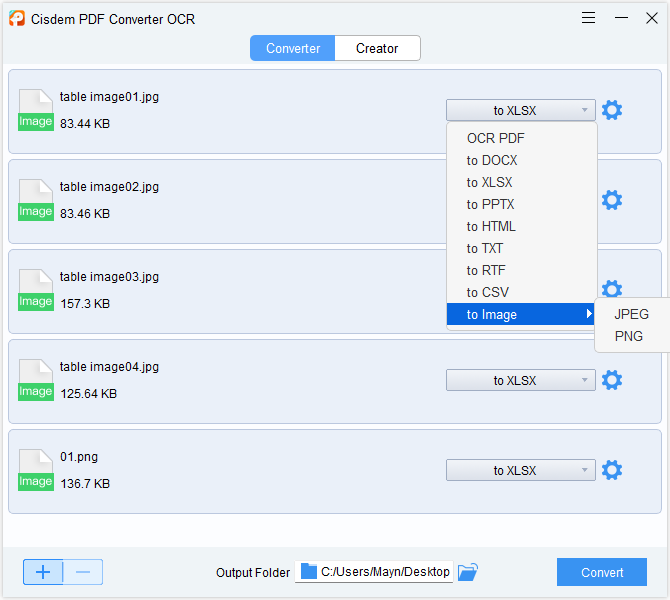Choose to TXT from format menu
The height and width of the screenshot is (600, 670).
pos(521,248)
